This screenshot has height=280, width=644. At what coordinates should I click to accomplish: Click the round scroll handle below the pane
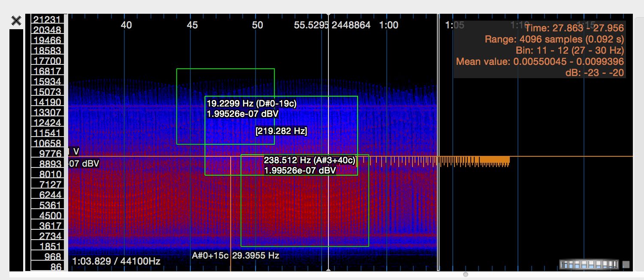[x=466, y=274]
